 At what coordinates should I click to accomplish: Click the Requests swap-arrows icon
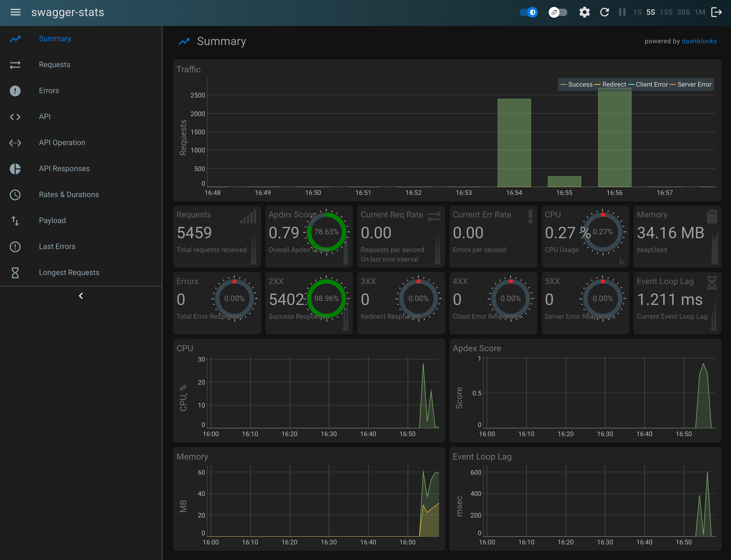pyautogui.click(x=15, y=65)
